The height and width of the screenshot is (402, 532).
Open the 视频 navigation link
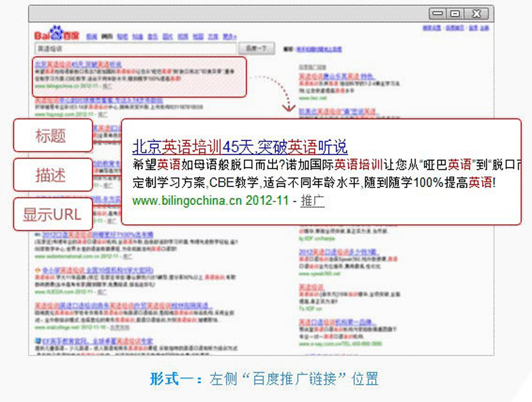(183, 37)
